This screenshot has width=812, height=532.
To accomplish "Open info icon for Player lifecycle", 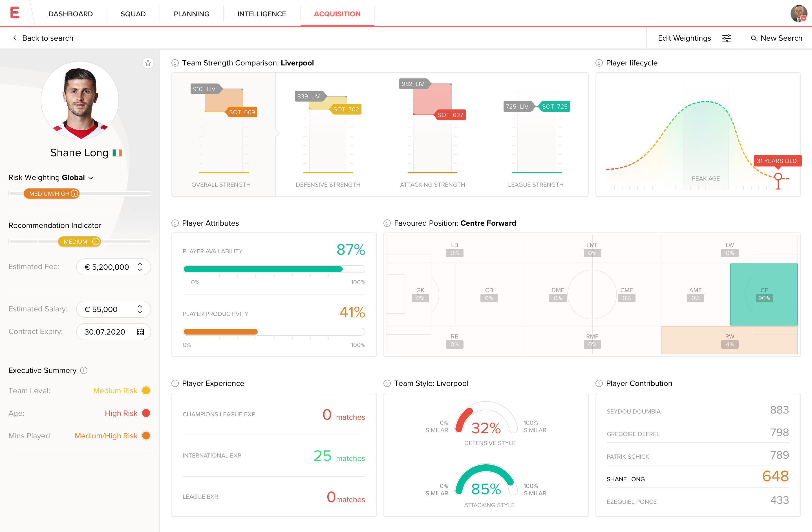I will (x=599, y=63).
